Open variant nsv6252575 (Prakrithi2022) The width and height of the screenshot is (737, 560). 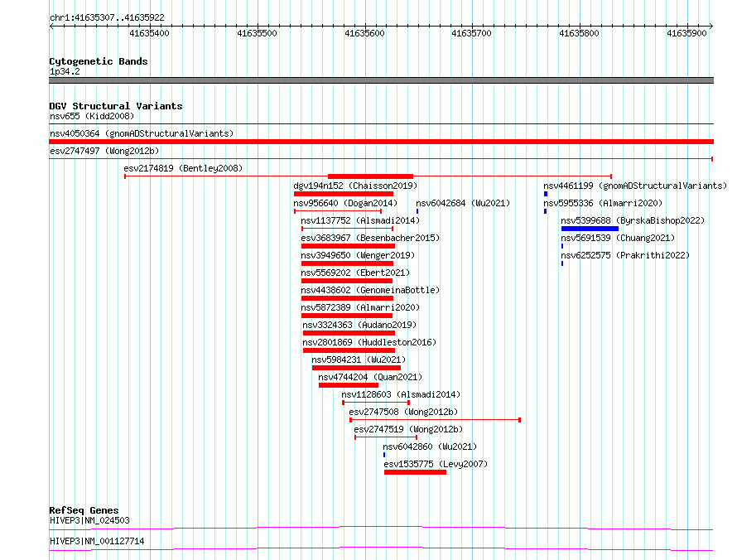coord(625,255)
